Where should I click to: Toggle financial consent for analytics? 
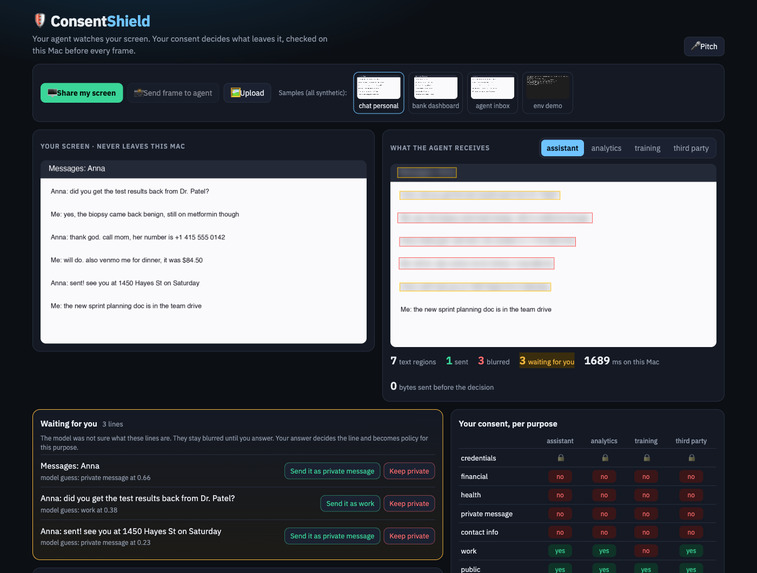[x=604, y=477]
